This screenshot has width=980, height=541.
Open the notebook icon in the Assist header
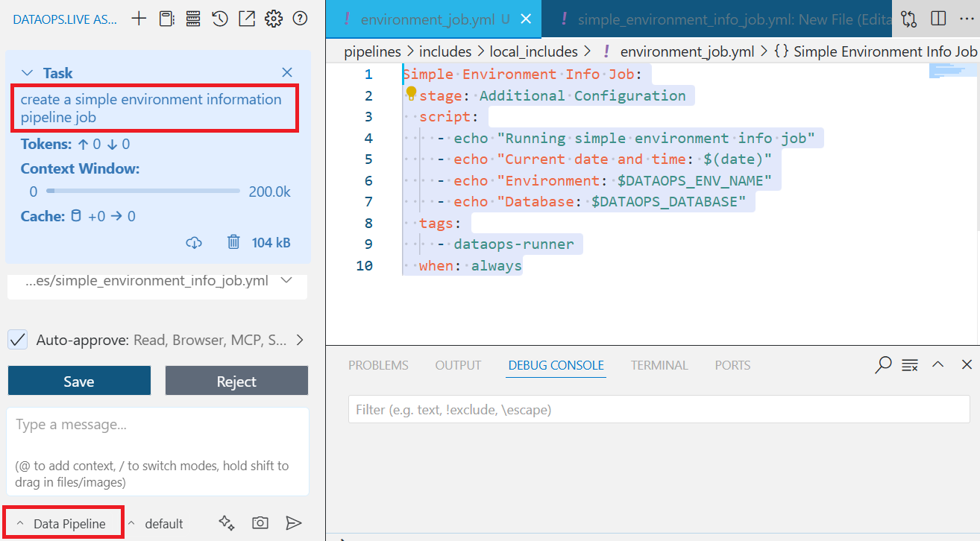(x=167, y=19)
